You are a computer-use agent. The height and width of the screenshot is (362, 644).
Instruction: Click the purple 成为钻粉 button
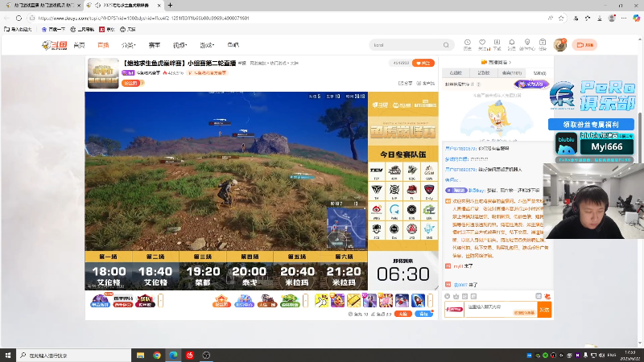531,84
